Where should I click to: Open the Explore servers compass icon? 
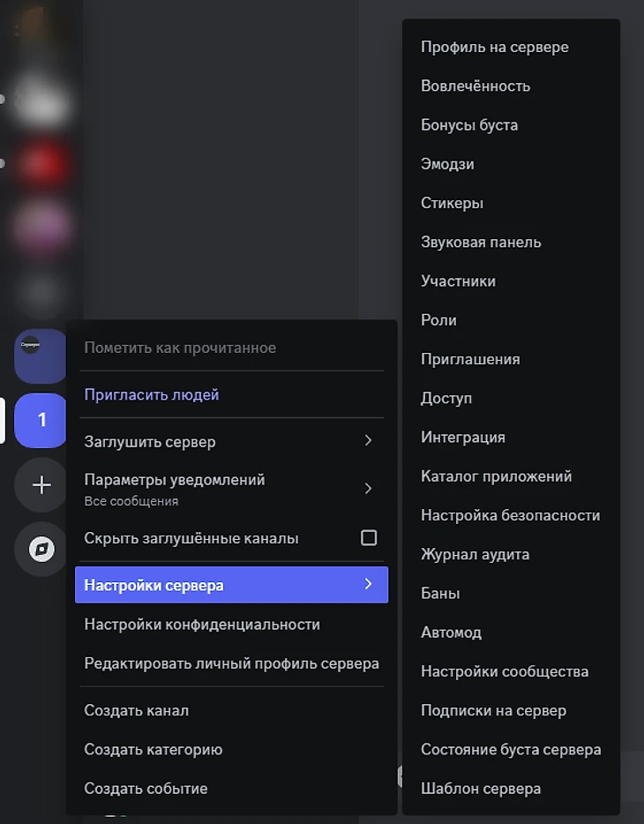[41, 550]
